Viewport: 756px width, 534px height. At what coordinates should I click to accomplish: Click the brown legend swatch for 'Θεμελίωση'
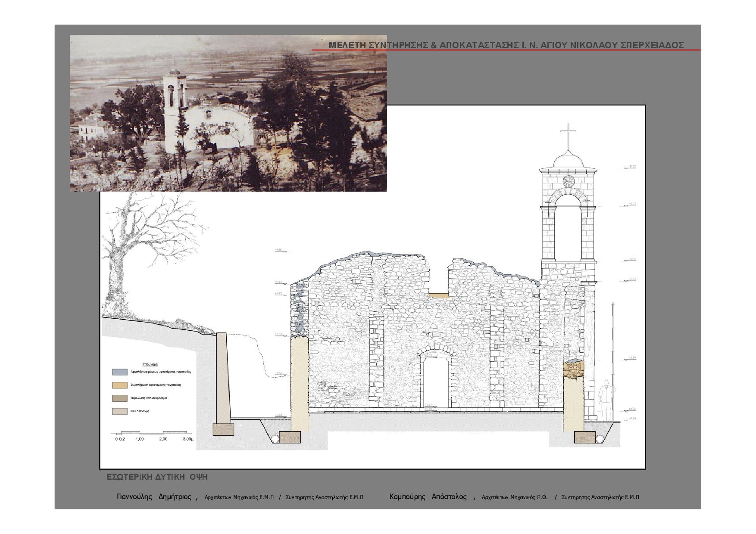pos(119,398)
